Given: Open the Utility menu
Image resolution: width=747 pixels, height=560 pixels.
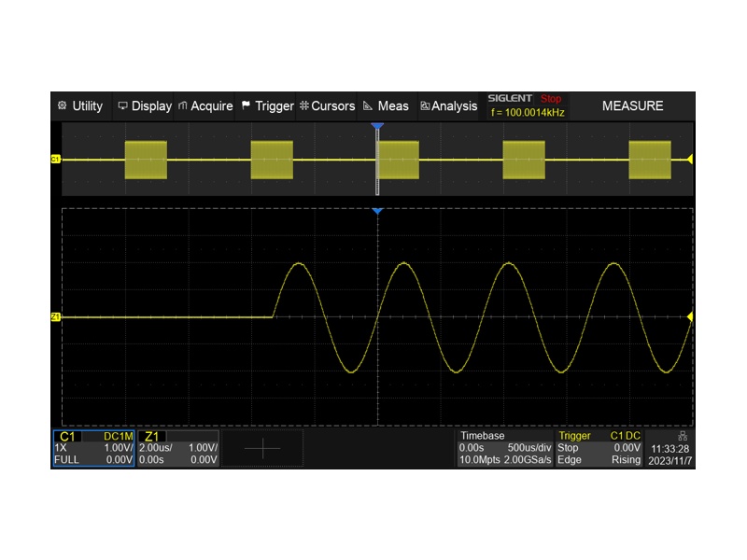Looking at the screenshot, I should [x=80, y=106].
